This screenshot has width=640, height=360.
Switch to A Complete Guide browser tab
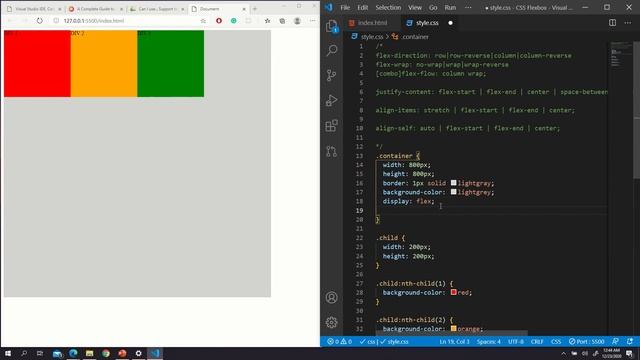tap(96, 9)
